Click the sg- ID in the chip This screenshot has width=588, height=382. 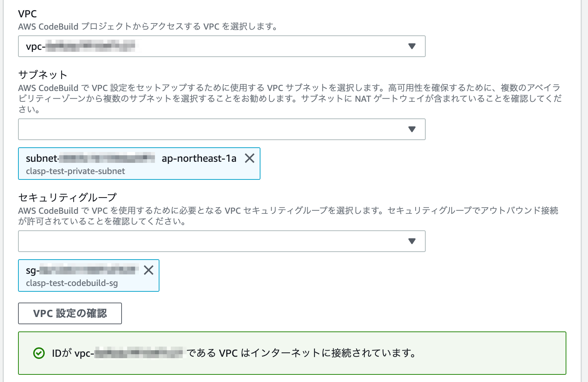[82, 270]
